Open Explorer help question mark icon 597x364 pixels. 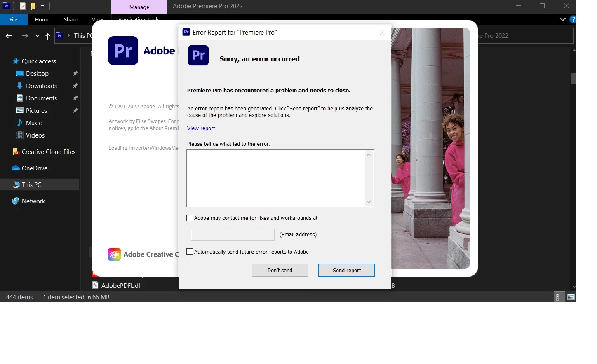point(573,19)
